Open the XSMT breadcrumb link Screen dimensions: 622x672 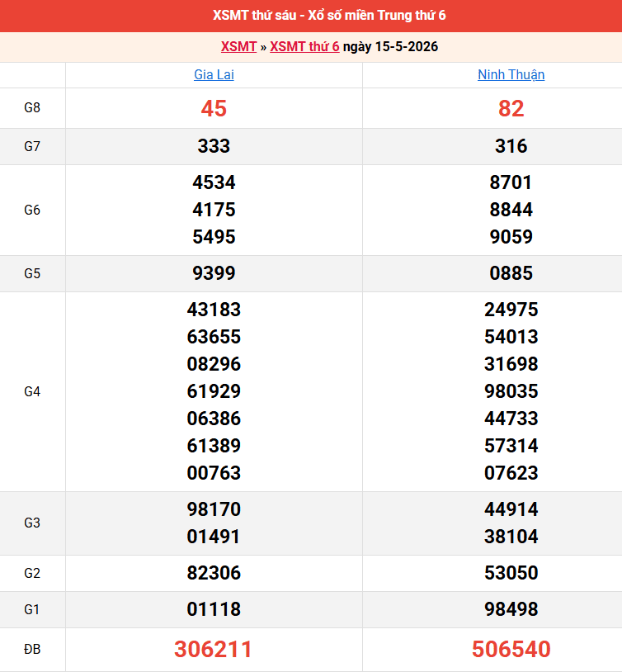(238, 46)
